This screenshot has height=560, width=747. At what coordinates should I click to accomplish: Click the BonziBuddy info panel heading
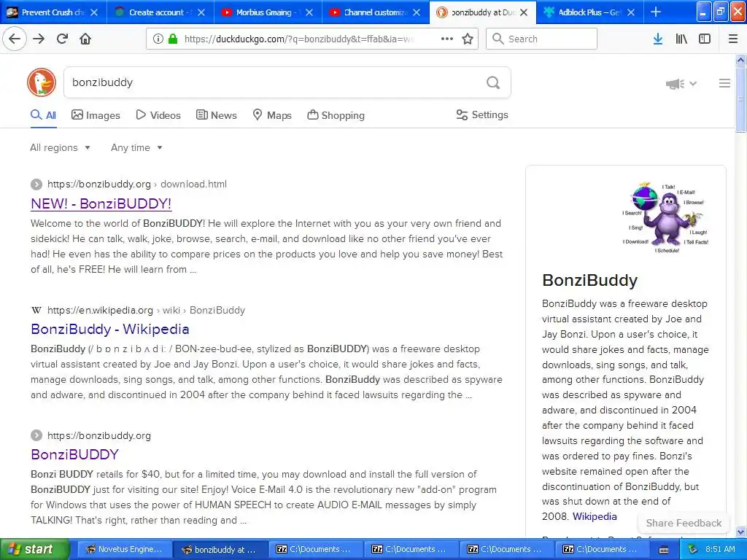coord(589,281)
